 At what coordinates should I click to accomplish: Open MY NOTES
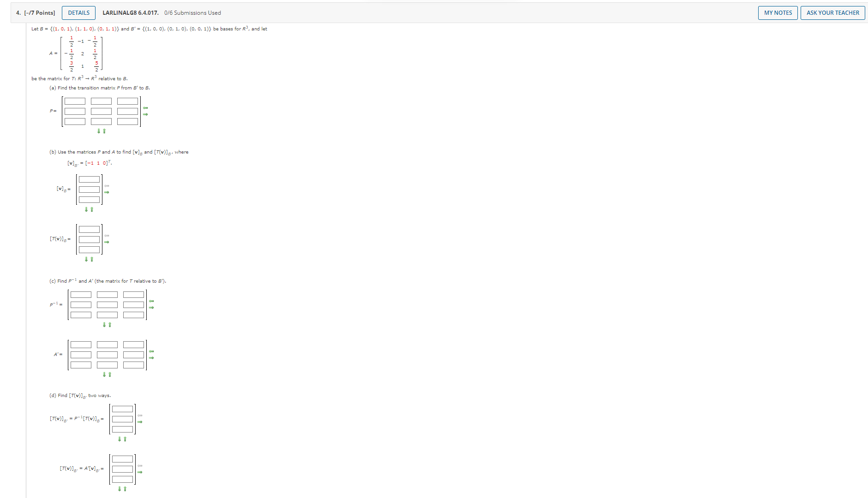pos(778,13)
